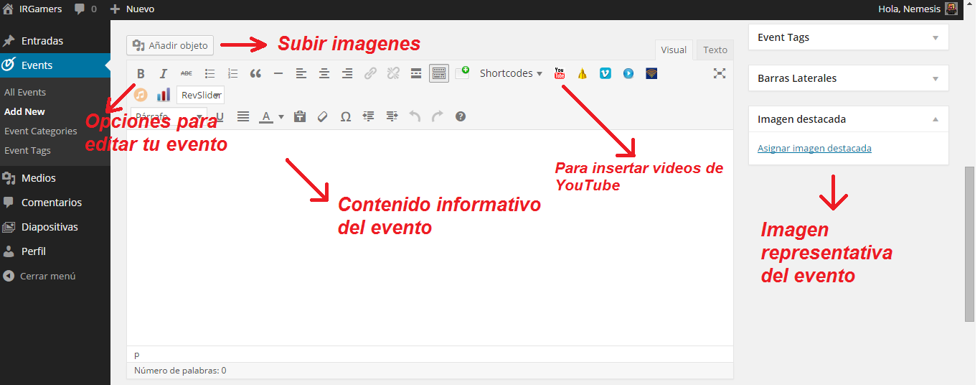
Task: Toggle italic text formatting
Action: click(164, 73)
